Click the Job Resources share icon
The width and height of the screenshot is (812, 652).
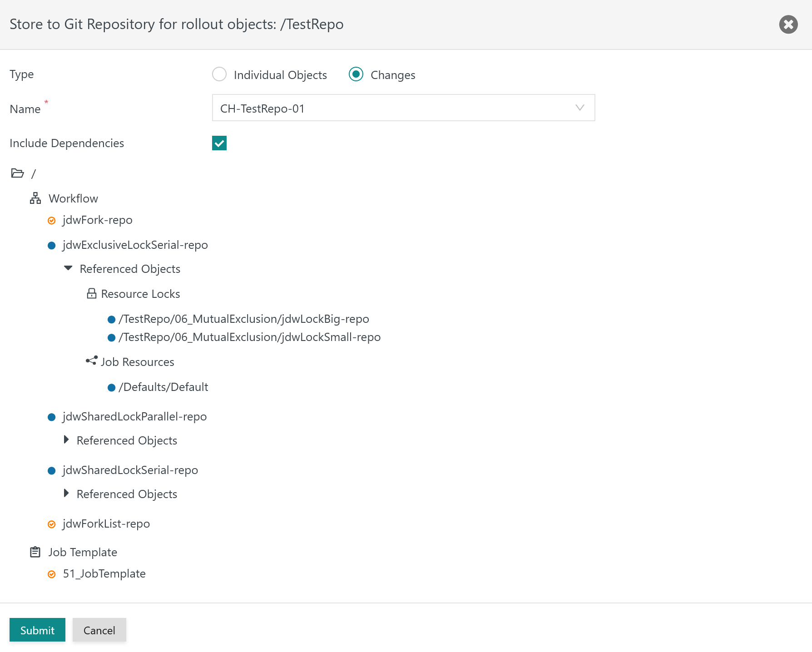92,361
